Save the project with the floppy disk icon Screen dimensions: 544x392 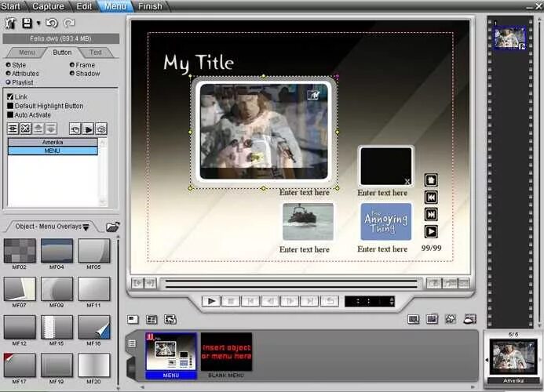click(27, 24)
